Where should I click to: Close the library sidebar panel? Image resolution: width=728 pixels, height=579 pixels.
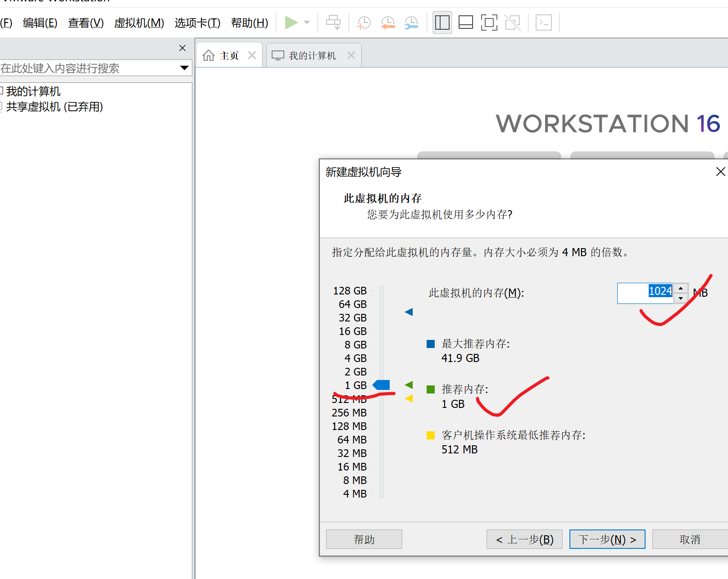(182, 48)
